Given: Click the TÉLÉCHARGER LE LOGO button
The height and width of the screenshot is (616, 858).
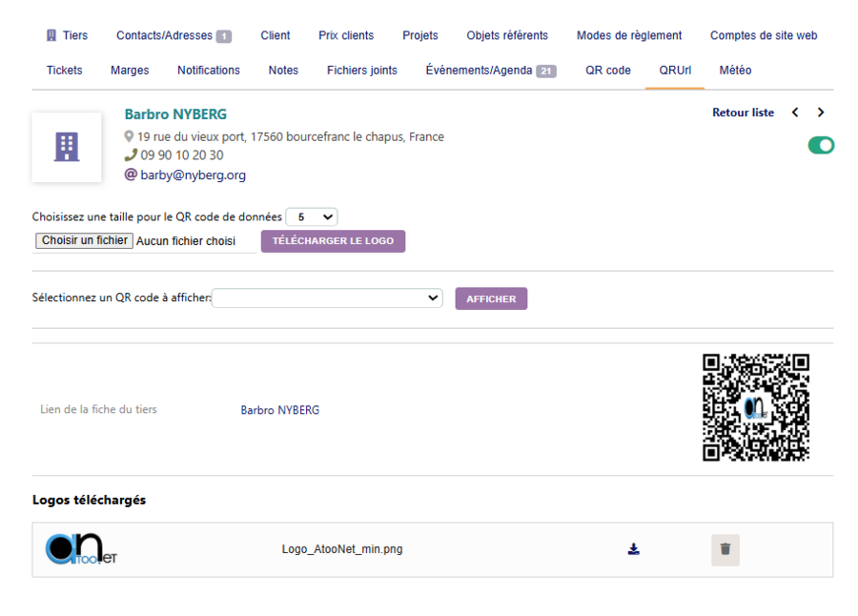Looking at the screenshot, I should click(x=333, y=240).
